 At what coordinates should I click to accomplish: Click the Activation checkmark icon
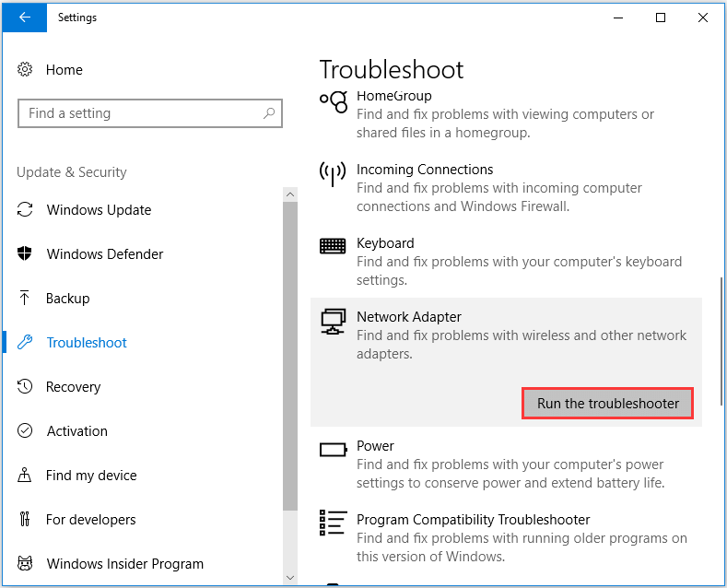tap(25, 430)
